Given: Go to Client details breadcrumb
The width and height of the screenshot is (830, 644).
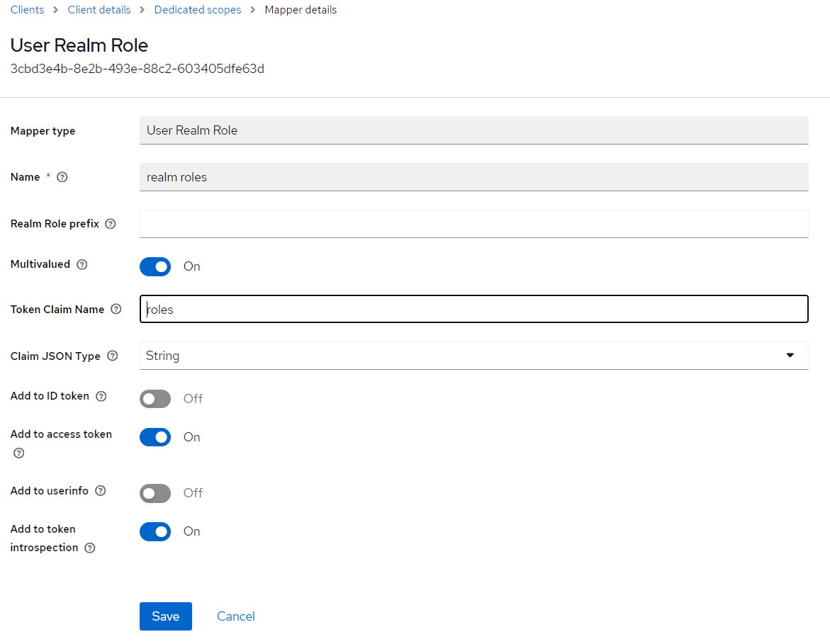Looking at the screenshot, I should click(99, 10).
